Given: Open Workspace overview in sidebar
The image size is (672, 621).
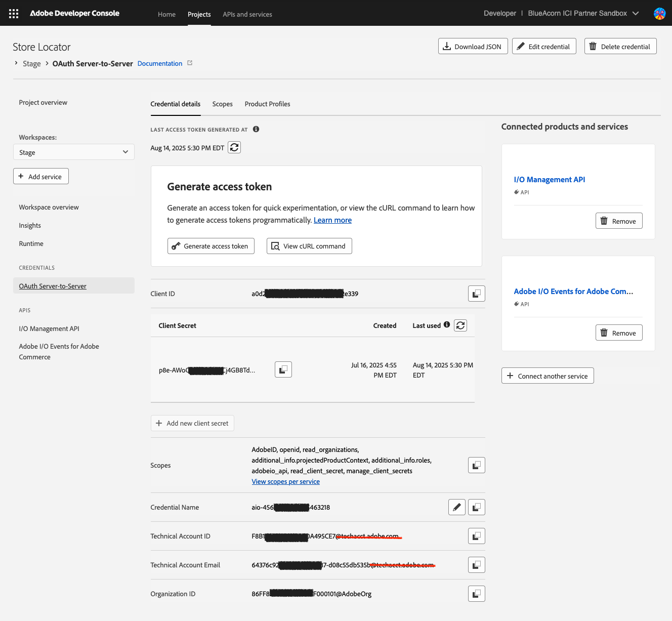Looking at the screenshot, I should pyautogui.click(x=49, y=207).
